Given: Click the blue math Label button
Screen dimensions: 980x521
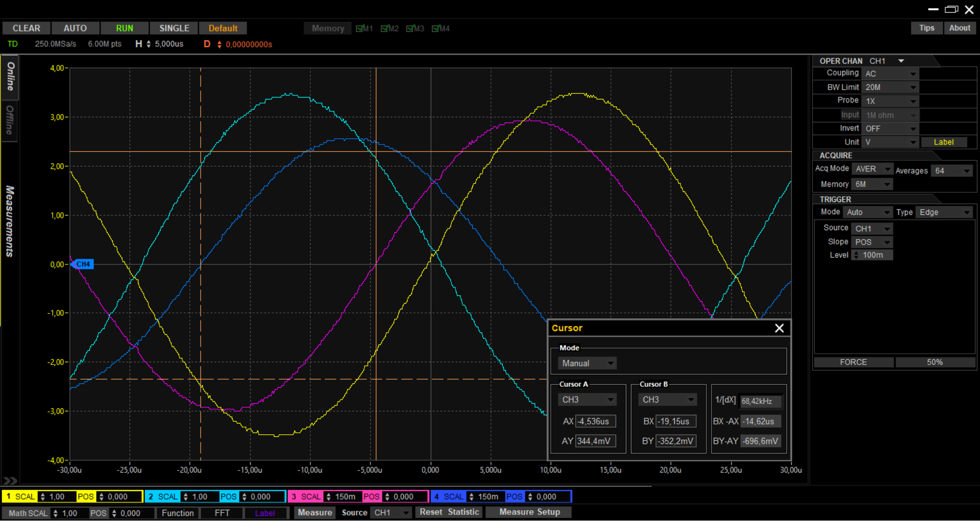Looking at the screenshot, I should (x=265, y=513).
